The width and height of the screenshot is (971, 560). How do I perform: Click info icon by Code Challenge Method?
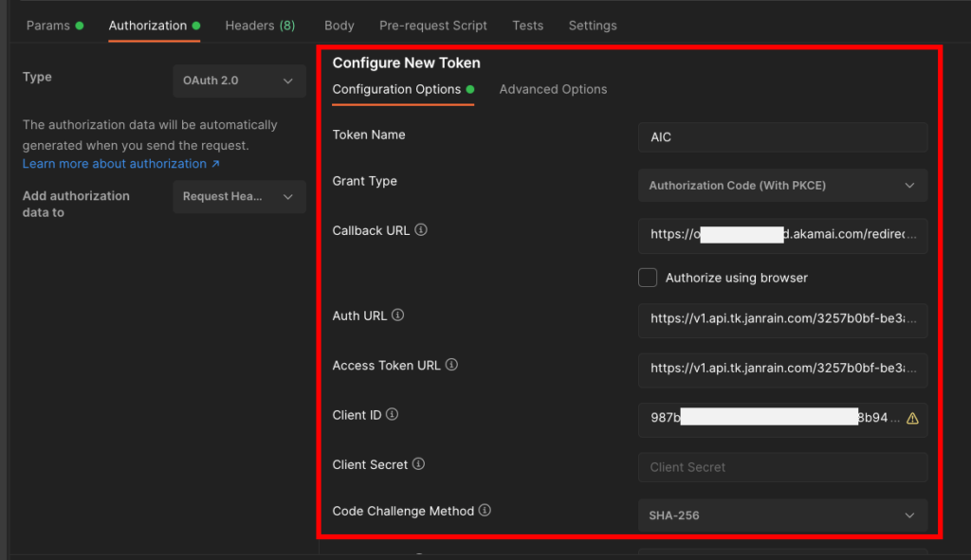[x=485, y=511]
